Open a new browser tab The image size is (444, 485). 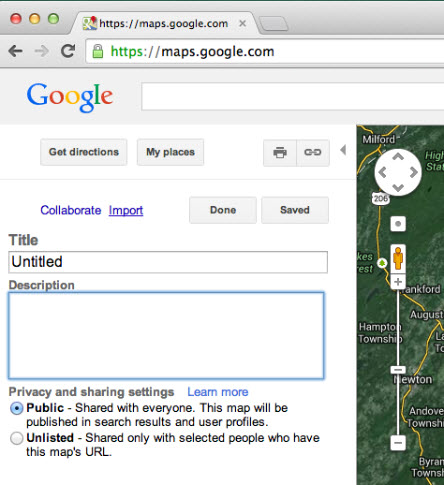click(274, 24)
